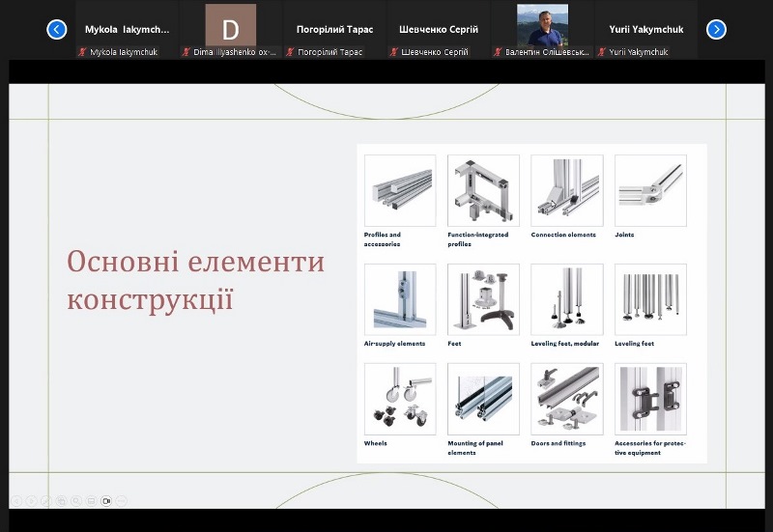Select Валентин Олішевський's photo tile

pyautogui.click(x=542, y=30)
